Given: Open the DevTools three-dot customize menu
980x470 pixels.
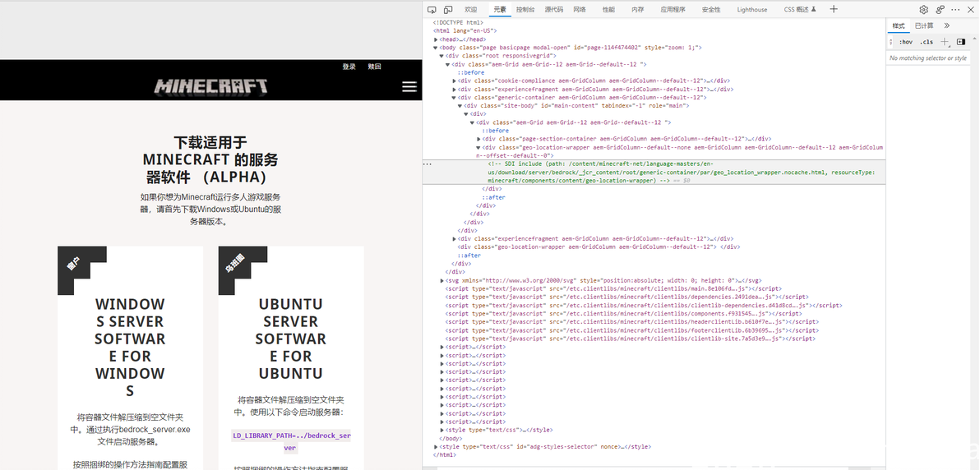Looking at the screenshot, I should [x=955, y=9].
